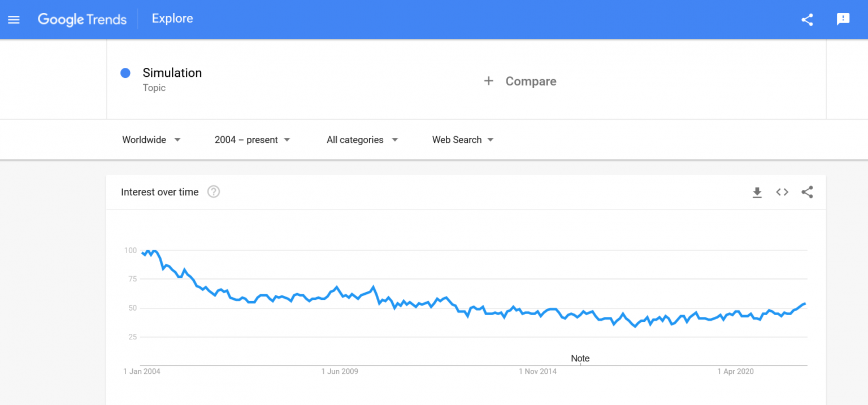
Task: Click the blue Simulation color dot
Action: click(x=125, y=73)
